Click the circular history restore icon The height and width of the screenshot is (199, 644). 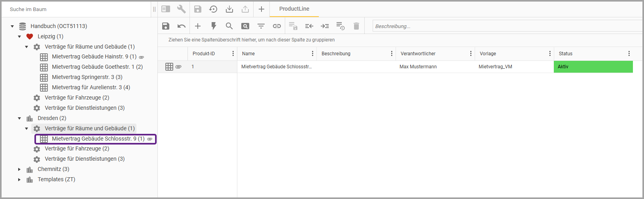pyautogui.click(x=213, y=9)
